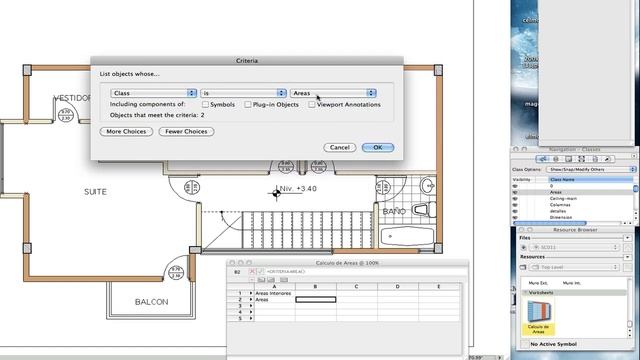This screenshot has height=360, width=640.
Task: Accept cell entry with checkmark in worksheet
Action: click(x=261, y=271)
